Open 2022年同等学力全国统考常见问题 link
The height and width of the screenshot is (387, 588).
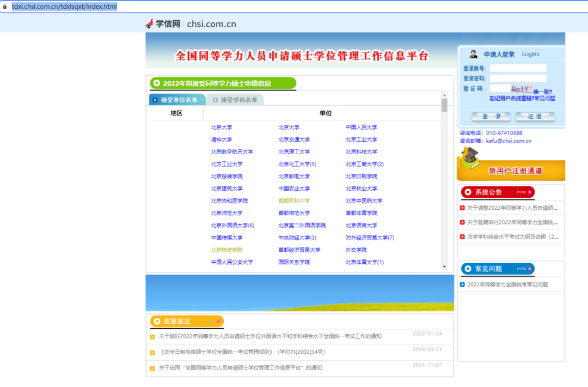point(507,285)
